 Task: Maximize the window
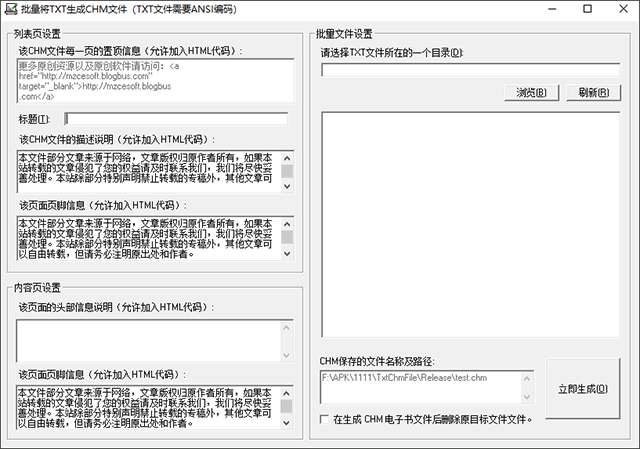point(587,9)
